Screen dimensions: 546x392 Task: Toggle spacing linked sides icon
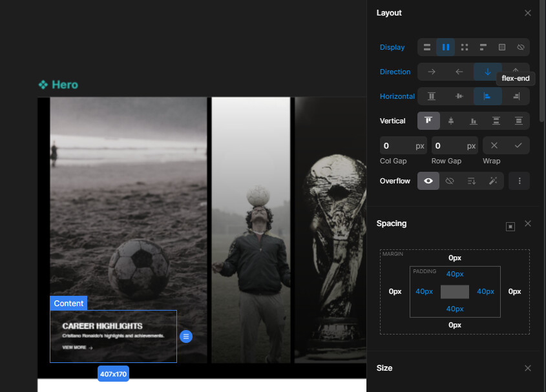click(510, 227)
